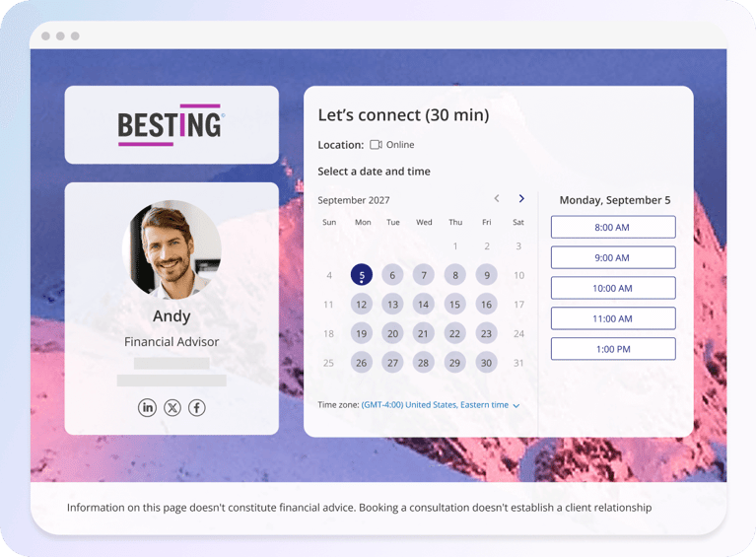Choose September 14 on the calendar

click(423, 305)
